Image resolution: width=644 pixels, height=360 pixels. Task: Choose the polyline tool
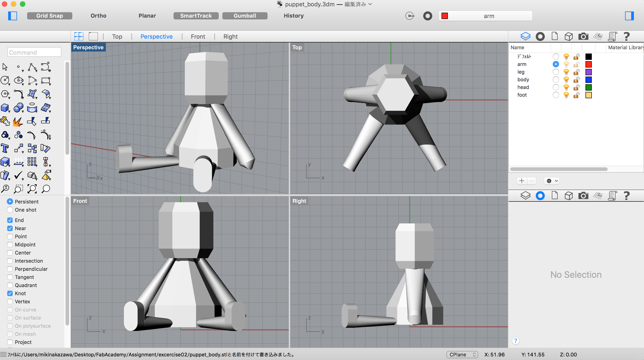(32, 67)
